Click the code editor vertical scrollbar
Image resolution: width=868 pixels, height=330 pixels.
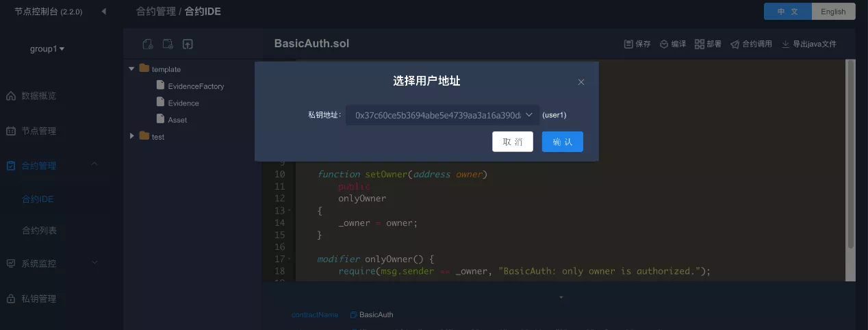click(851, 154)
